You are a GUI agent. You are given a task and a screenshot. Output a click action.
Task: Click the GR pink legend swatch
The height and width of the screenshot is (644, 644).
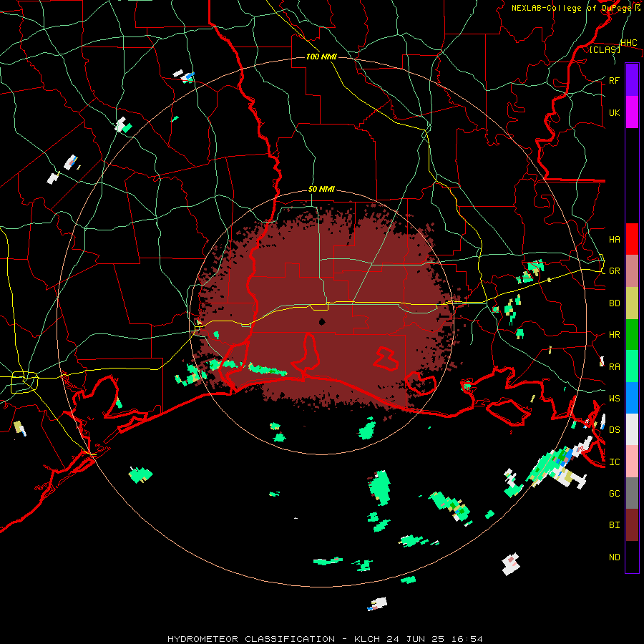coord(632,271)
